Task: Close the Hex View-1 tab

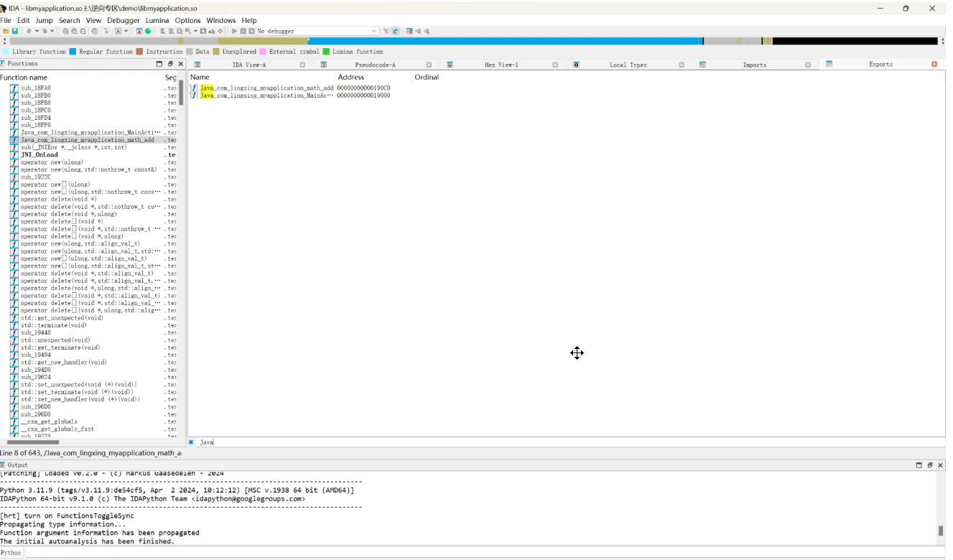Action: [555, 65]
